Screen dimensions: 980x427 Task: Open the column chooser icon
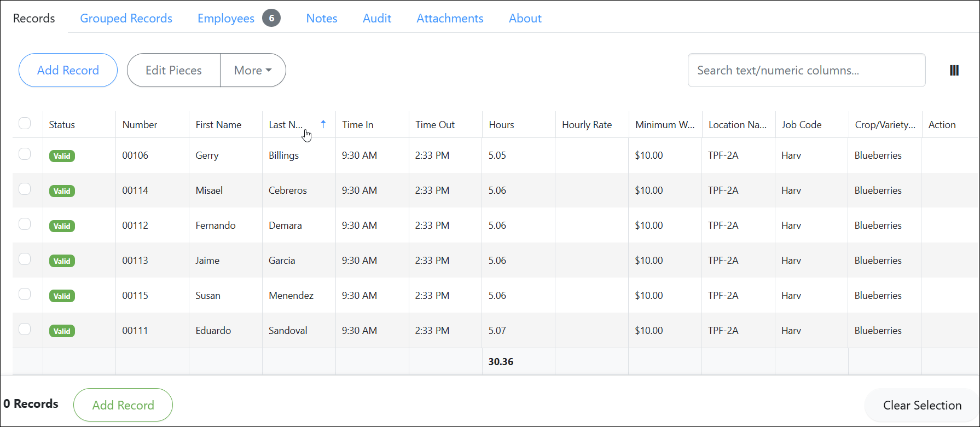point(954,70)
